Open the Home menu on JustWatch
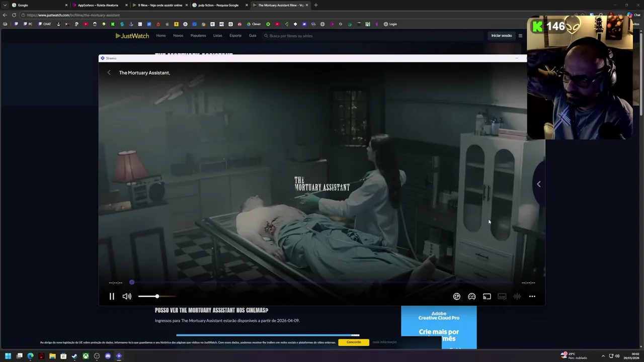Image resolution: width=644 pixels, height=362 pixels. (x=161, y=36)
